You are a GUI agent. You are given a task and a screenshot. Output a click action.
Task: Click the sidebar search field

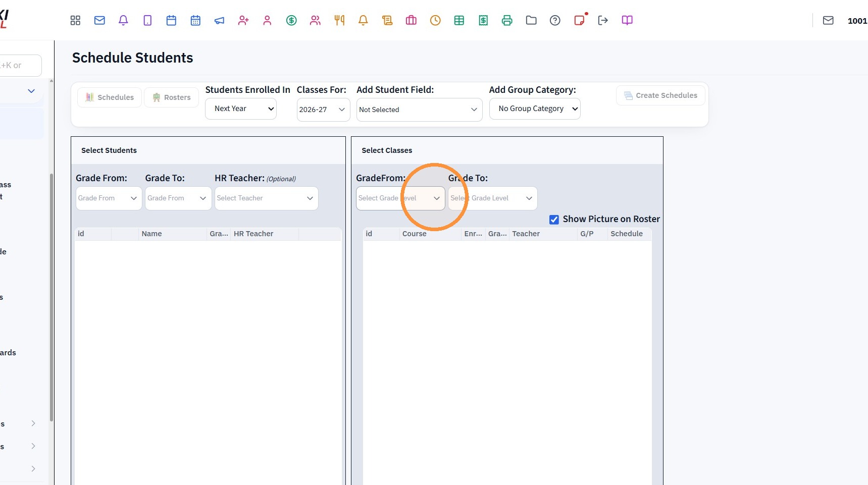(x=20, y=66)
